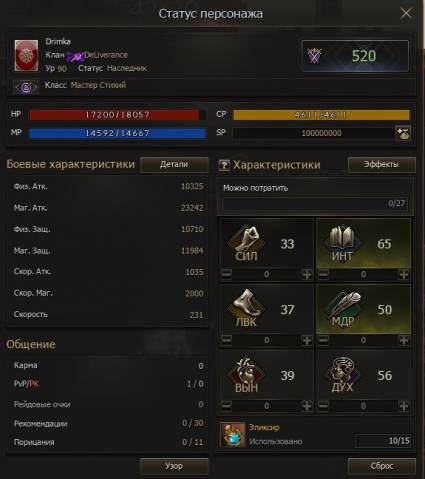Click the red clan crest avatar icon
Viewport: 425px width, 479px height.
point(26,55)
